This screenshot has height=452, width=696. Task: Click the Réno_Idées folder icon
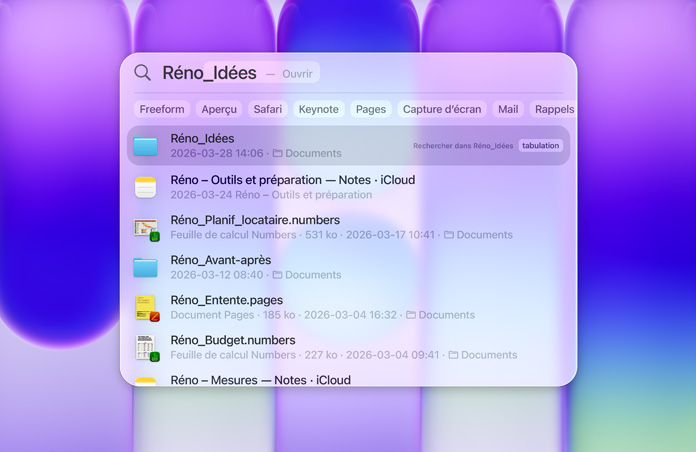[x=146, y=146]
